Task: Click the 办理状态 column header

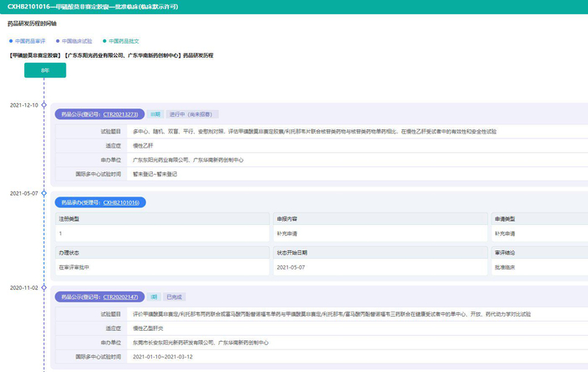Action: pos(162,253)
